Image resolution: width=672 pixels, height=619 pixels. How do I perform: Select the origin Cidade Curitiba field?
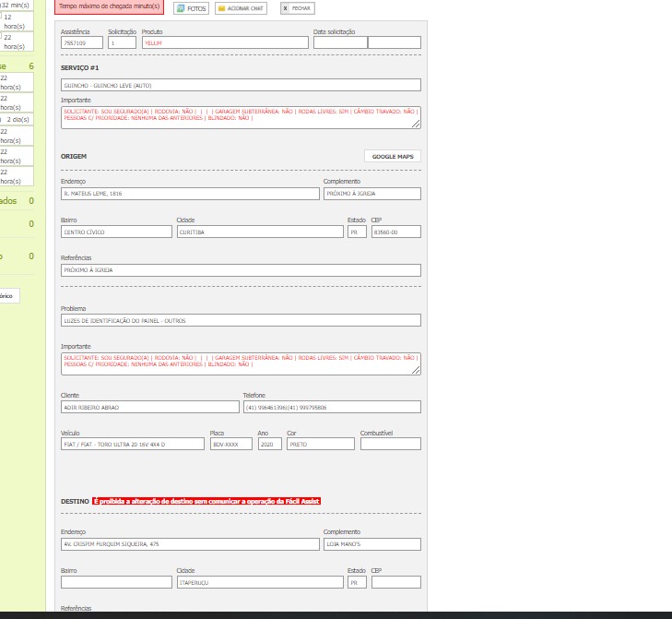coord(260,232)
